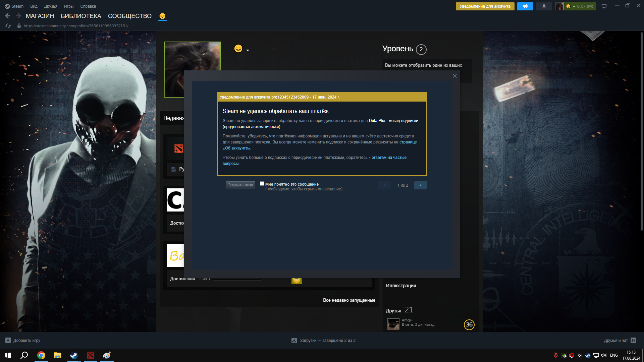Open Windows search from the taskbar

click(x=24, y=355)
